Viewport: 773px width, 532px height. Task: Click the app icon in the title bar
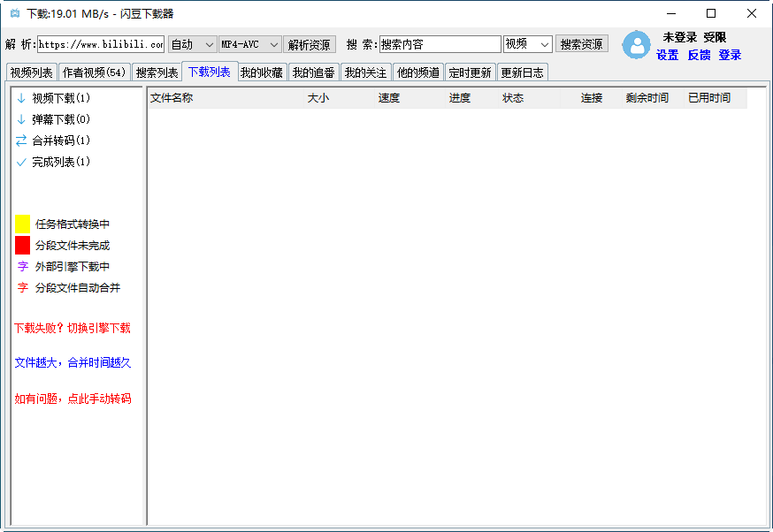tap(13, 12)
